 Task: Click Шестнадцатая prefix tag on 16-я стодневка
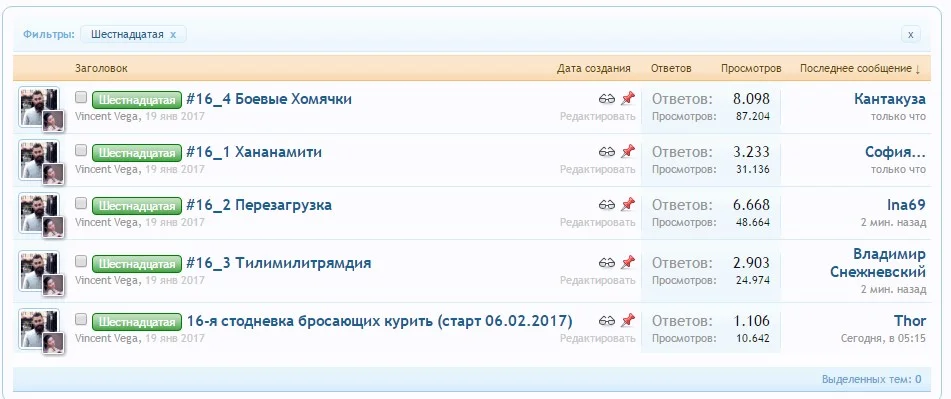[x=137, y=321]
